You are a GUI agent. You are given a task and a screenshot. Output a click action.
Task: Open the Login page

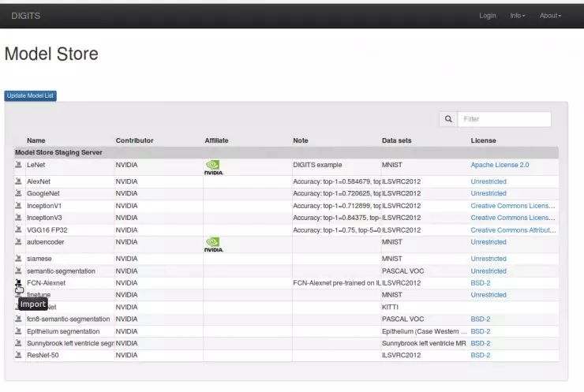click(x=488, y=16)
